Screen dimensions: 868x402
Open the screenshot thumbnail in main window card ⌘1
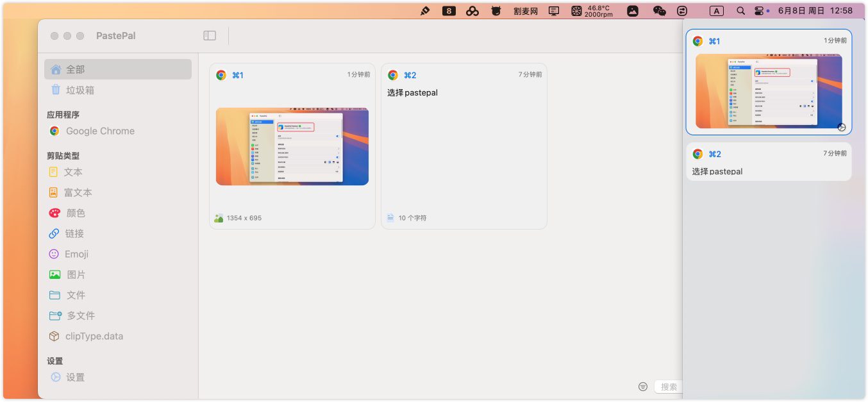tap(292, 146)
